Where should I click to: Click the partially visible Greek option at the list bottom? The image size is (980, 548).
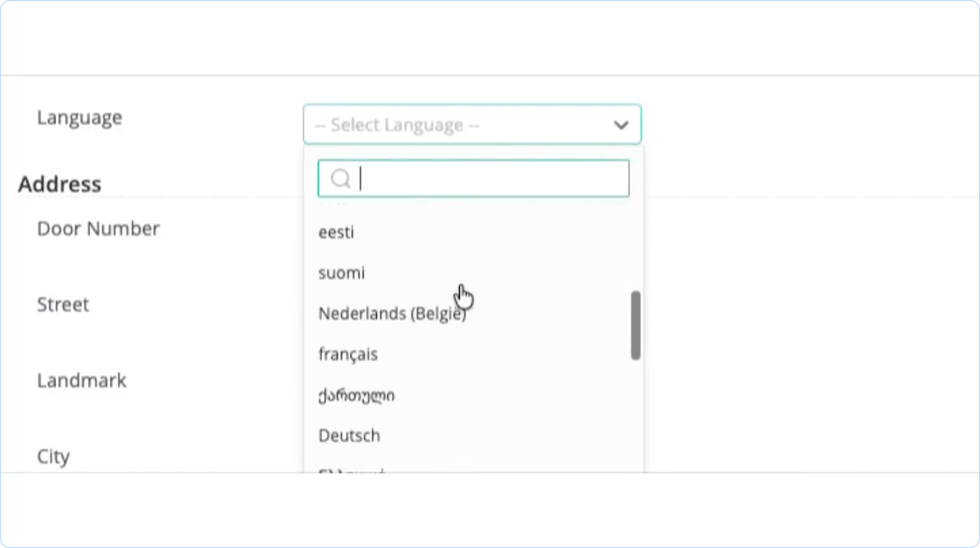coord(351,470)
